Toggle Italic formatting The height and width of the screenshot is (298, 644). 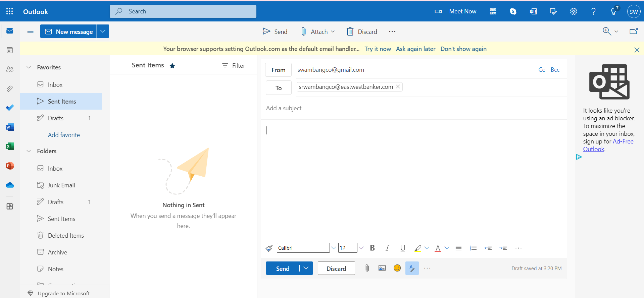point(387,248)
